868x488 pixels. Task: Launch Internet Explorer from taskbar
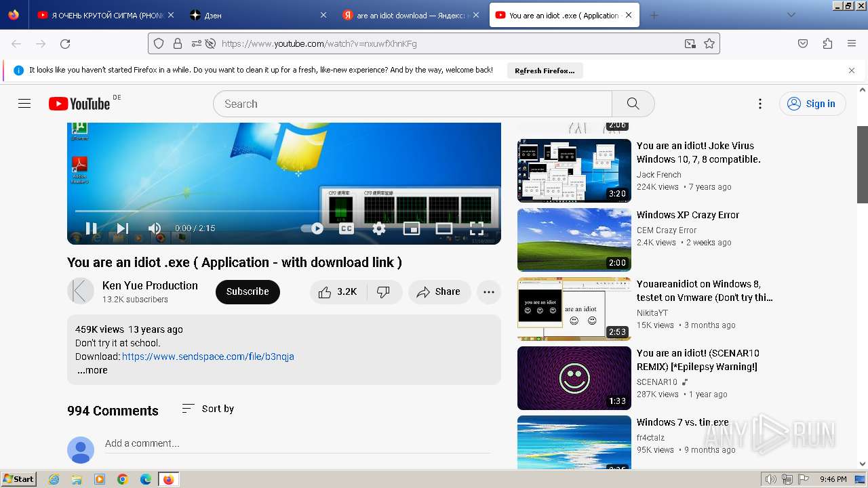pos(54,479)
